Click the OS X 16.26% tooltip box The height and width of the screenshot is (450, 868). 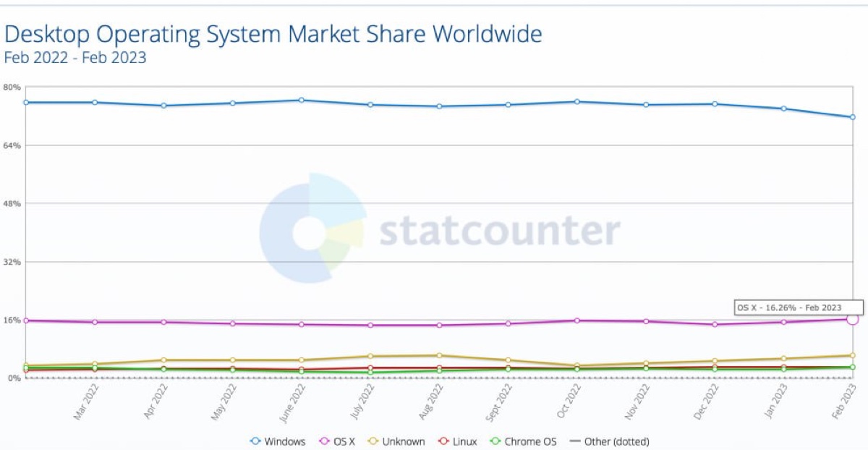pyautogui.click(x=788, y=307)
